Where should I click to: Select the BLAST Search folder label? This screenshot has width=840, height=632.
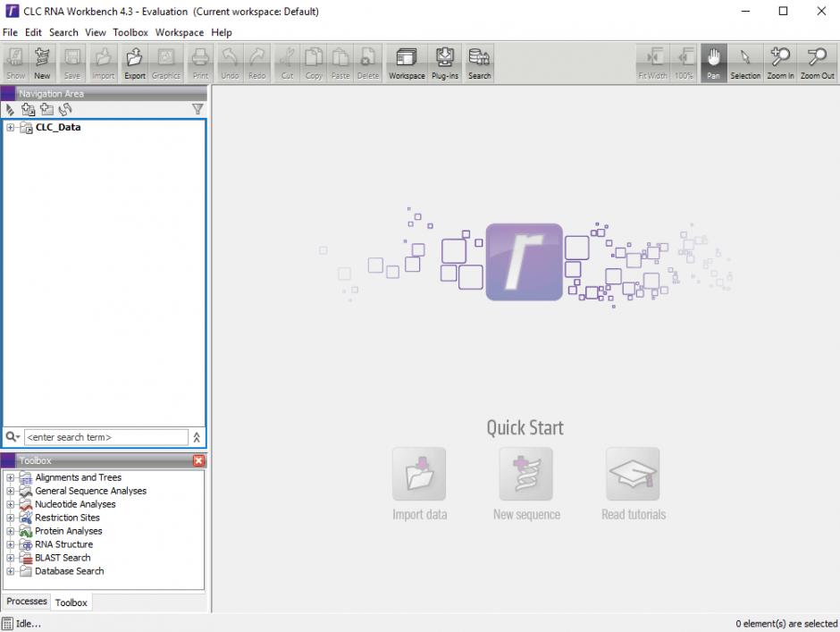pyautogui.click(x=63, y=558)
